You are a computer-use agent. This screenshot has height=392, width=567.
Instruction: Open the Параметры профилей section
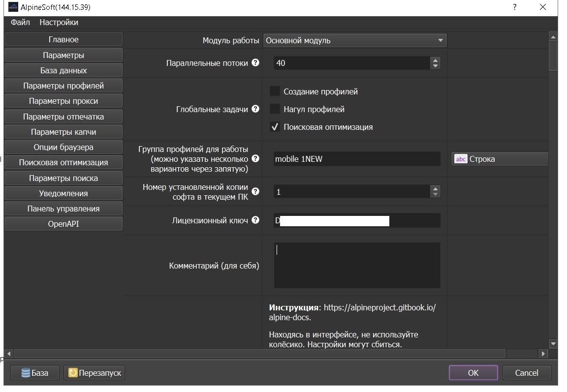[x=63, y=86]
